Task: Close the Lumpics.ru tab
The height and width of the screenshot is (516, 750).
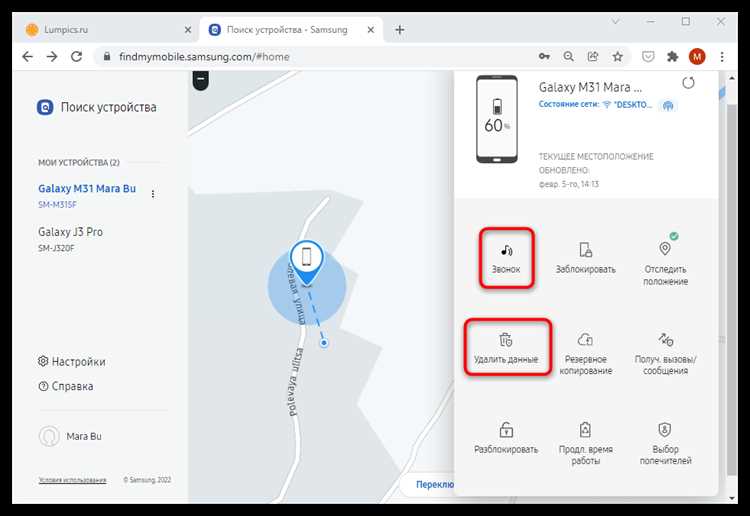Action: (x=188, y=30)
